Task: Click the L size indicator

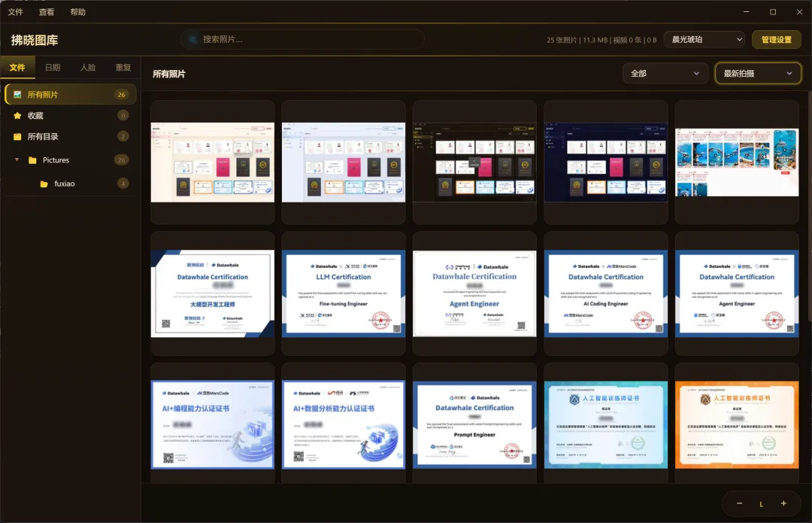Action: click(761, 504)
